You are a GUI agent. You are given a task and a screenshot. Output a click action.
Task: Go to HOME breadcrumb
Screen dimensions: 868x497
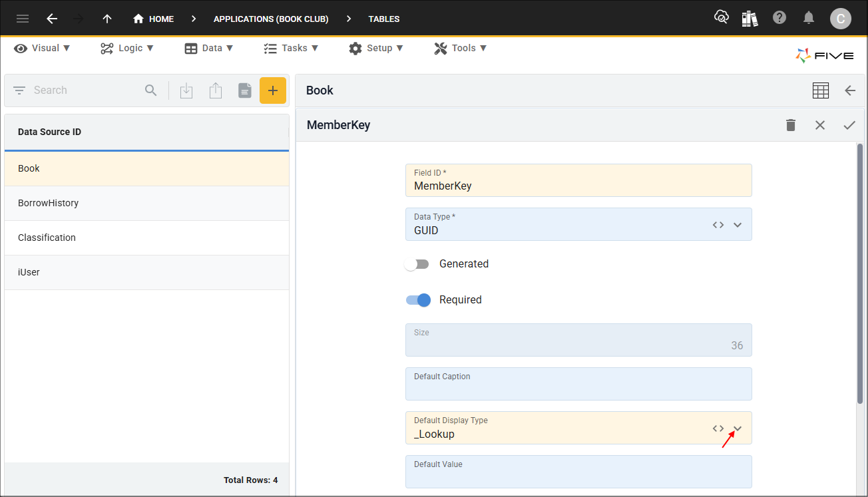point(154,19)
